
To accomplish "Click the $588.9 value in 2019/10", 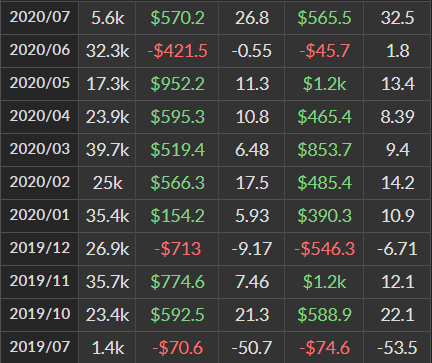I will click(x=324, y=315).
